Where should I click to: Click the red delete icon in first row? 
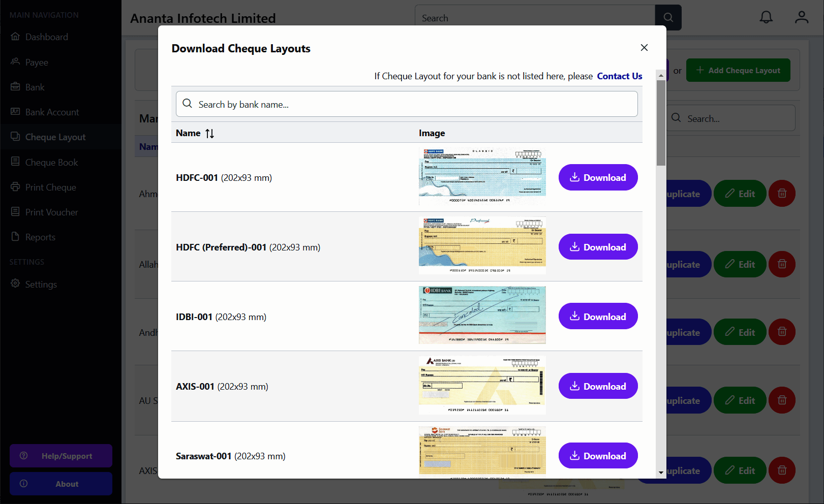point(782,194)
